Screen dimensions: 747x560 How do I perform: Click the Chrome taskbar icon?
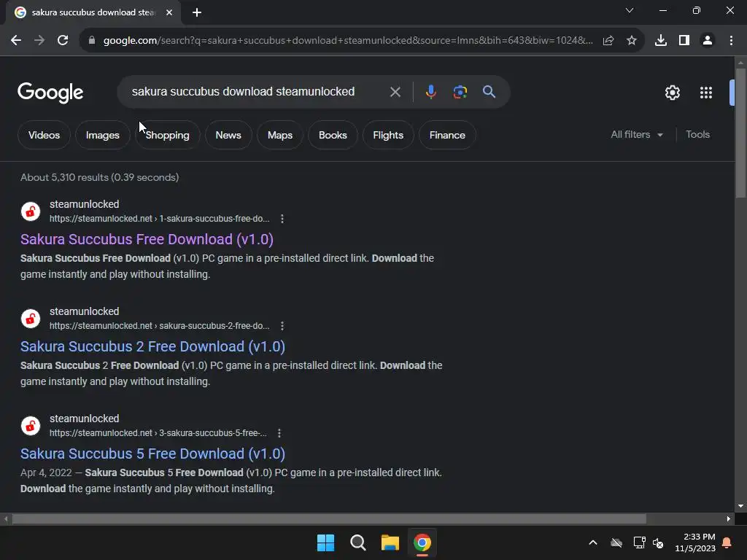(x=422, y=542)
